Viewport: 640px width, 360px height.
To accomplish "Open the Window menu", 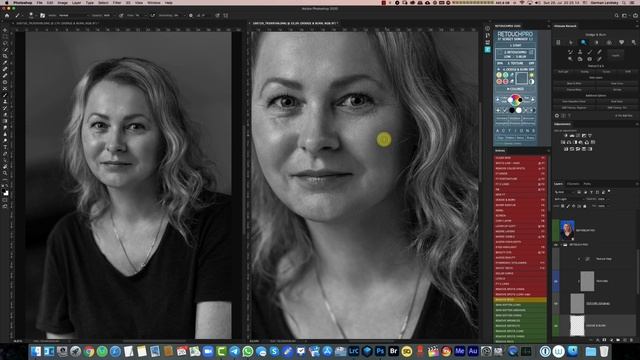I will (153, 2).
